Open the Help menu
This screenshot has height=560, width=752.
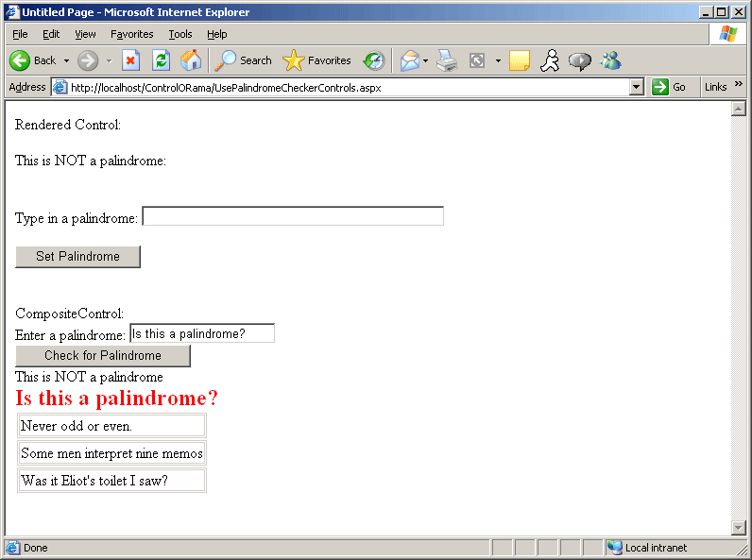216,34
